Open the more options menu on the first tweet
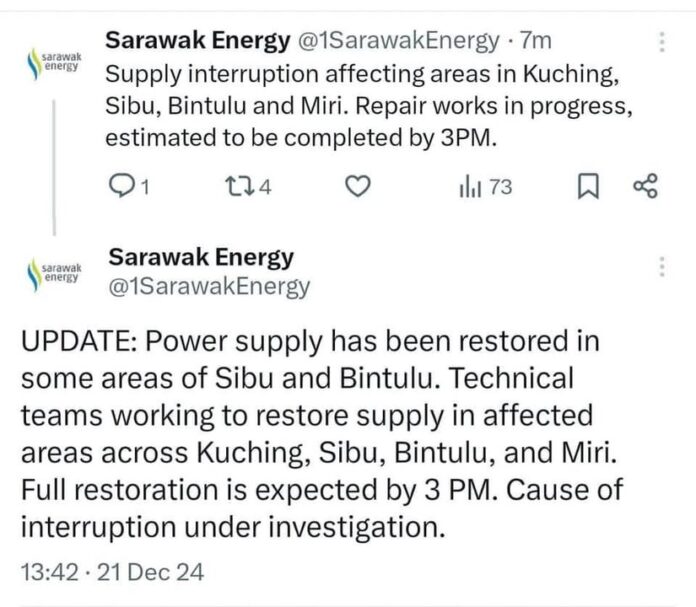 pos(661,41)
